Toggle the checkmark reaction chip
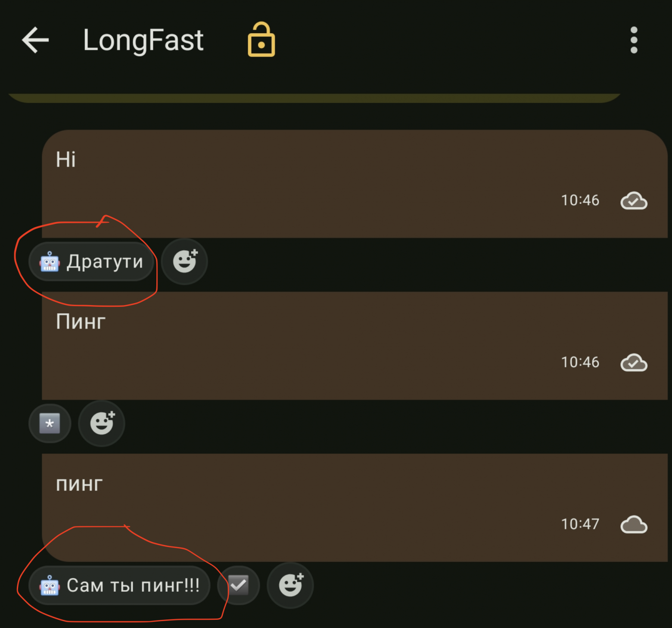 (x=239, y=585)
